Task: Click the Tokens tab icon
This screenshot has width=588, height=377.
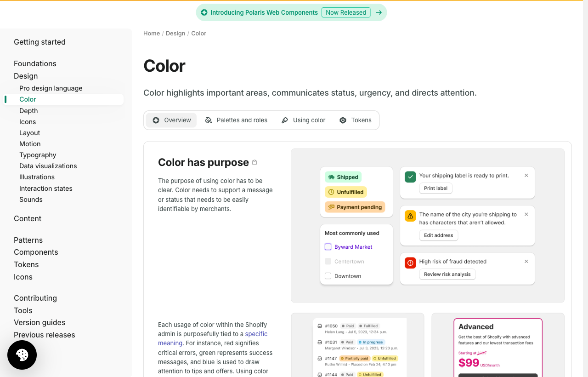Action: coord(343,120)
